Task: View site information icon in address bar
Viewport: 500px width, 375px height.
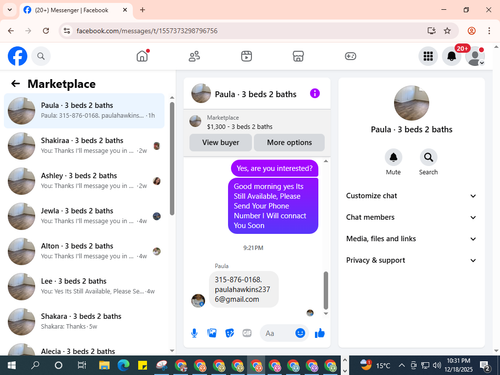Action: [67, 31]
